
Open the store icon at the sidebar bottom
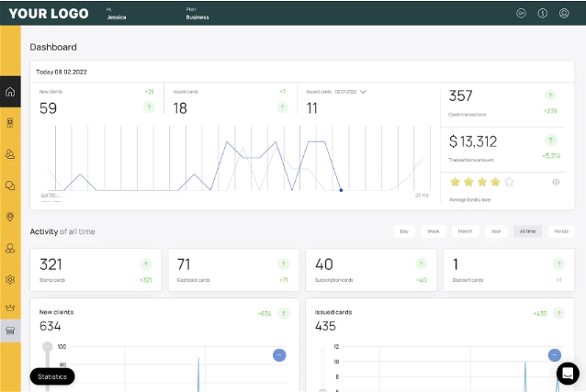[10, 330]
